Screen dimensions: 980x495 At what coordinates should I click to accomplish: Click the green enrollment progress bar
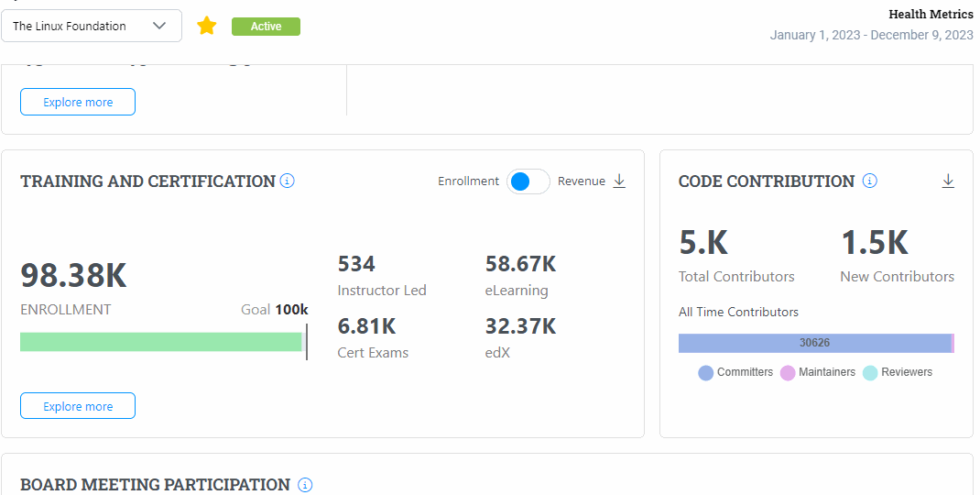(160, 342)
